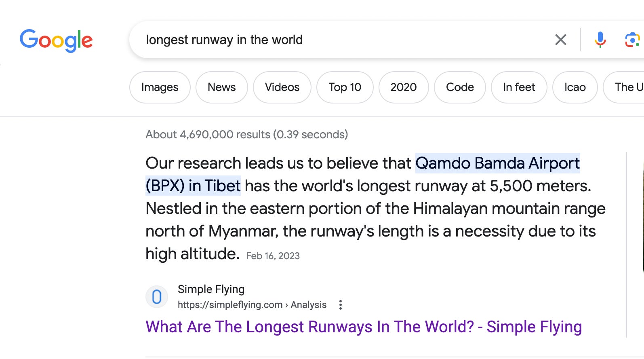Choose the Code suggestion chip
644x359 pixels.
tap(460, 87)
